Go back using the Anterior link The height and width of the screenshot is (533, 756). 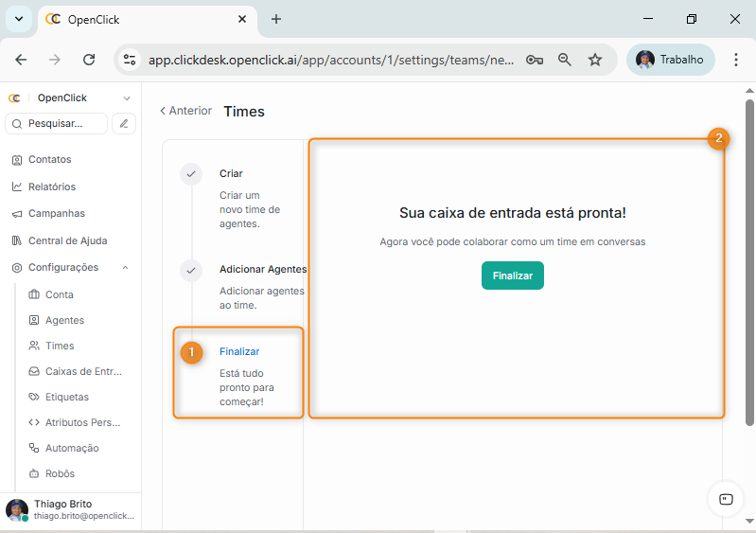[185, 111]
